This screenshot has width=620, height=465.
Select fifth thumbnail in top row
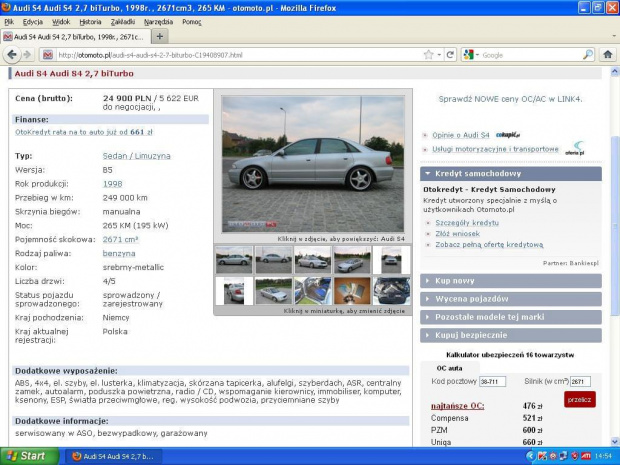tap(391, 260)
